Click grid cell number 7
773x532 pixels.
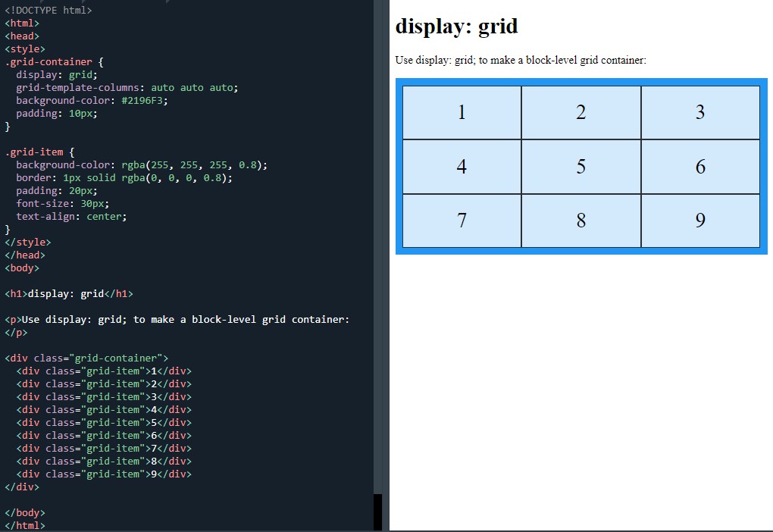462,221
